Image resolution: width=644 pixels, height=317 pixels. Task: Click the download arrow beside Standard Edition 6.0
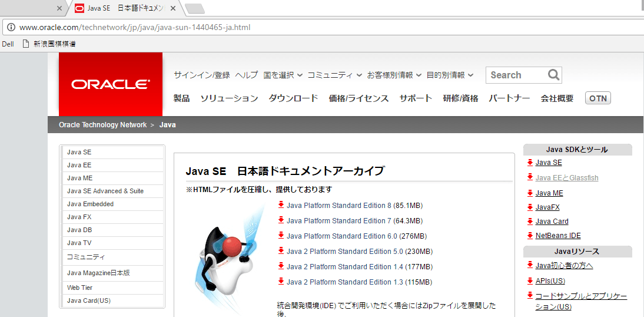pos(281,235)
